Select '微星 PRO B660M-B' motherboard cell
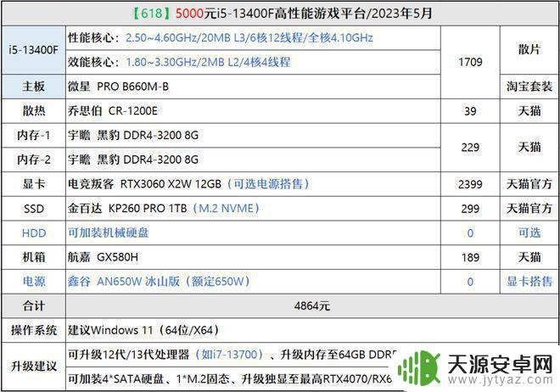The width and height of the screenshot is (560, 392). tap(253, 87)
